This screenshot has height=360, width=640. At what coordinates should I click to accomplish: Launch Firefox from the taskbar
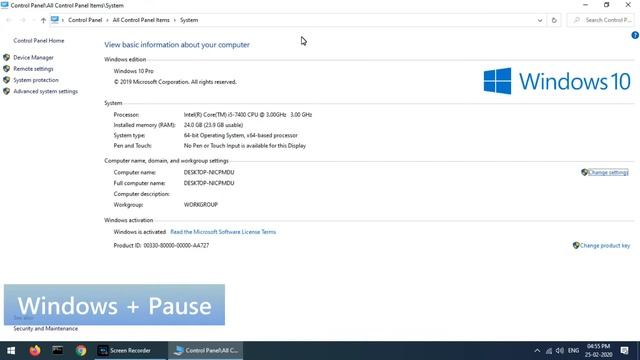(35, 351)
